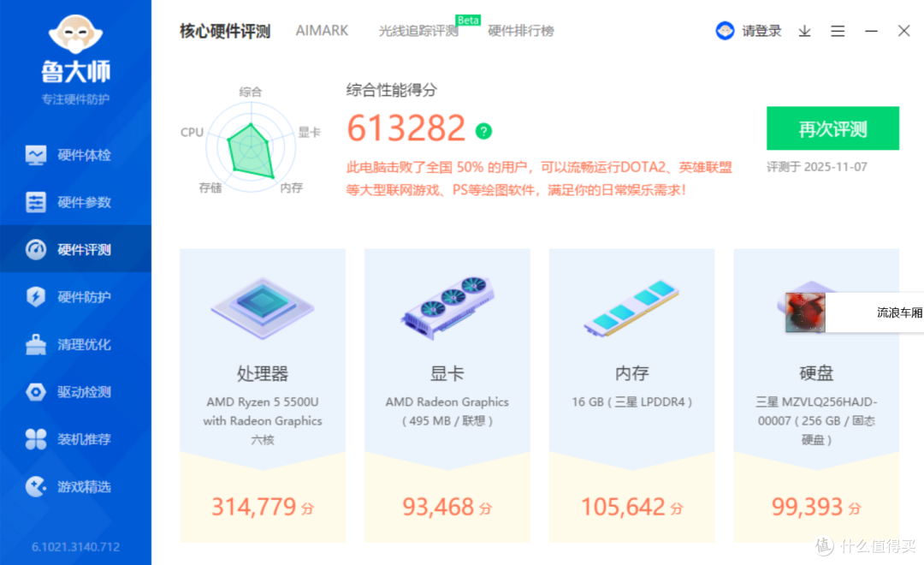Click the 硬件参数 sliders icon
Viewport: 924px width, 565px height.
click(x=36, y=202)
